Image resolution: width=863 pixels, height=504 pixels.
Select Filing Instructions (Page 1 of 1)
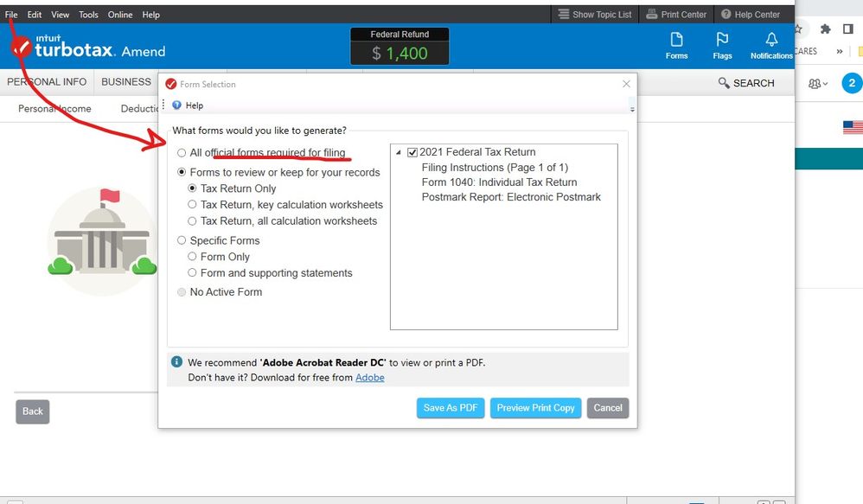(x=495, y=167)
